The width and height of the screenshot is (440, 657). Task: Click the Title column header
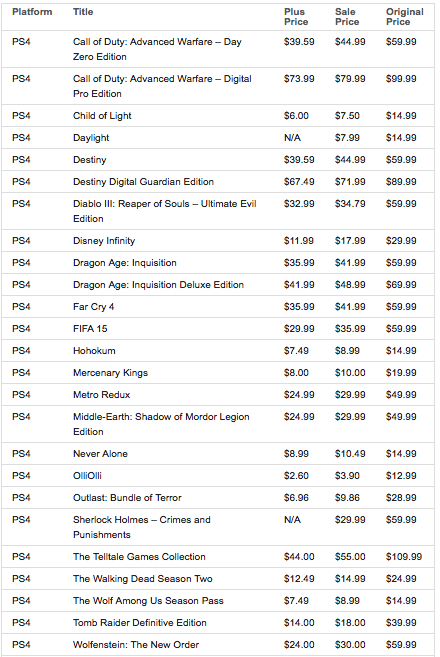83,12
